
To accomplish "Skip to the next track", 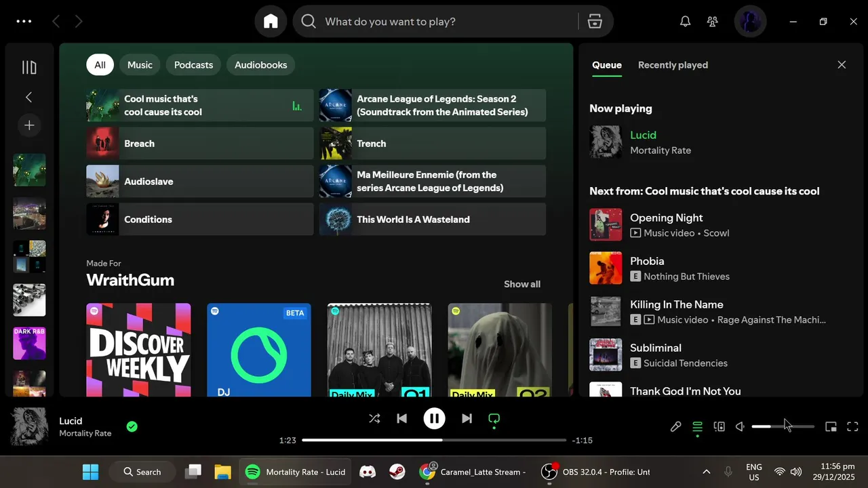I will point(467,419).
